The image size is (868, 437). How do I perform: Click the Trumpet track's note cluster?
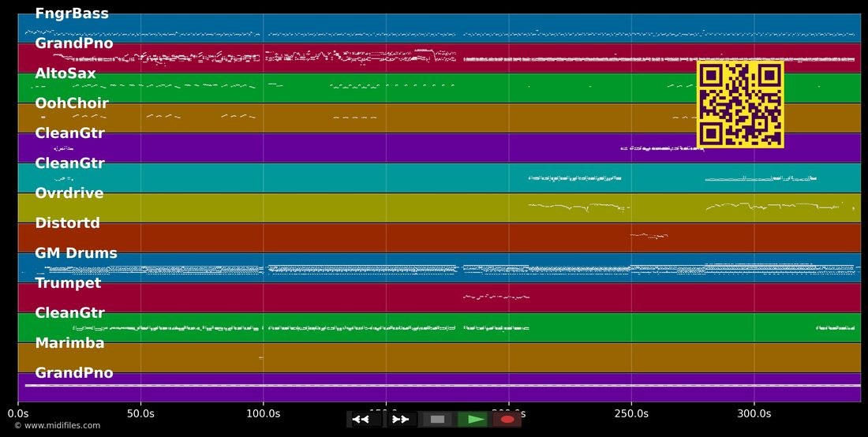coord(496,297)
